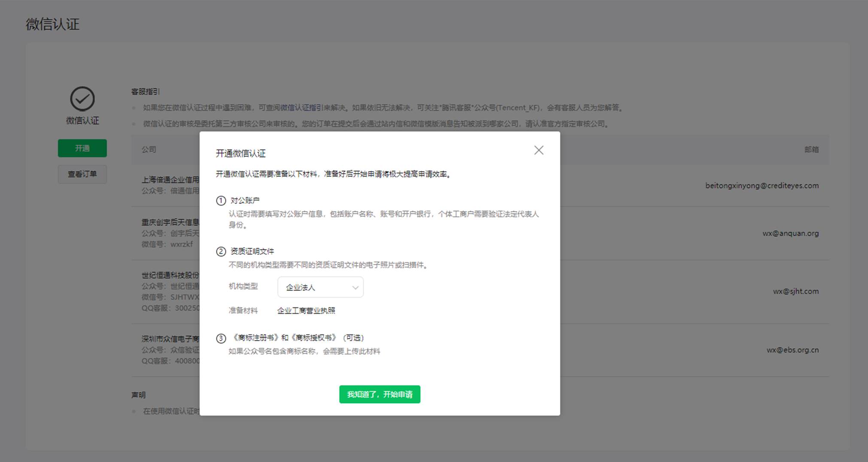Open 查看订单 to view orders

click(82, 174)
